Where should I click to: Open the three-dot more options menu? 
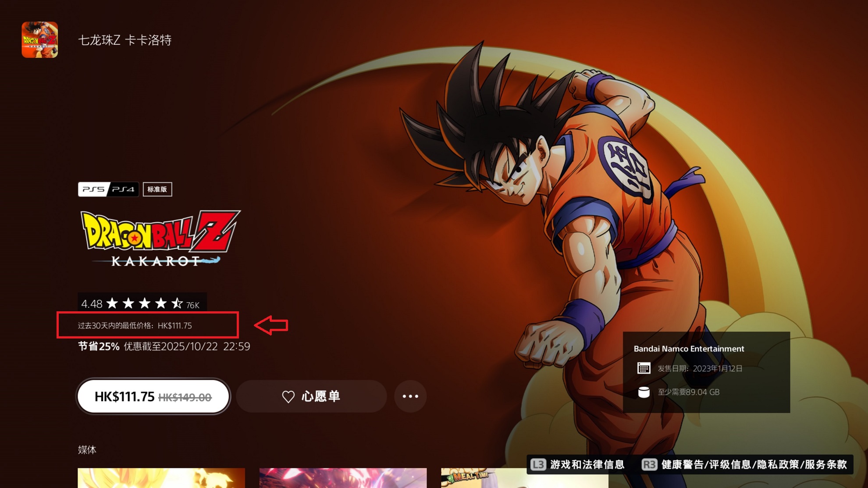(410, 396)
